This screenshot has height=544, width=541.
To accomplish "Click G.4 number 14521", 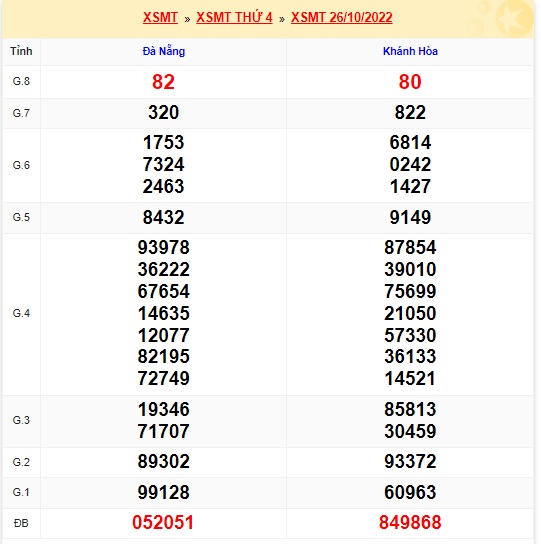I will (x=410, y=378).
